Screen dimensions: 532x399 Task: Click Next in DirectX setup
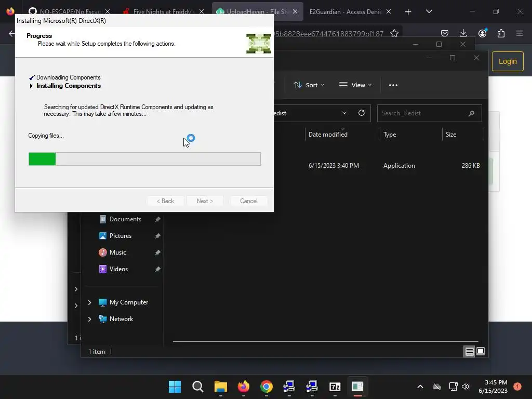coord(205,201)
